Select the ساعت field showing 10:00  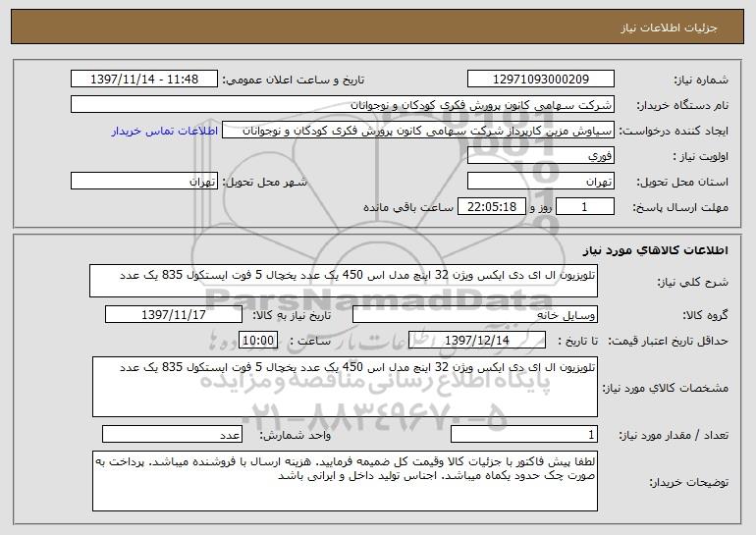coord(258,341)
